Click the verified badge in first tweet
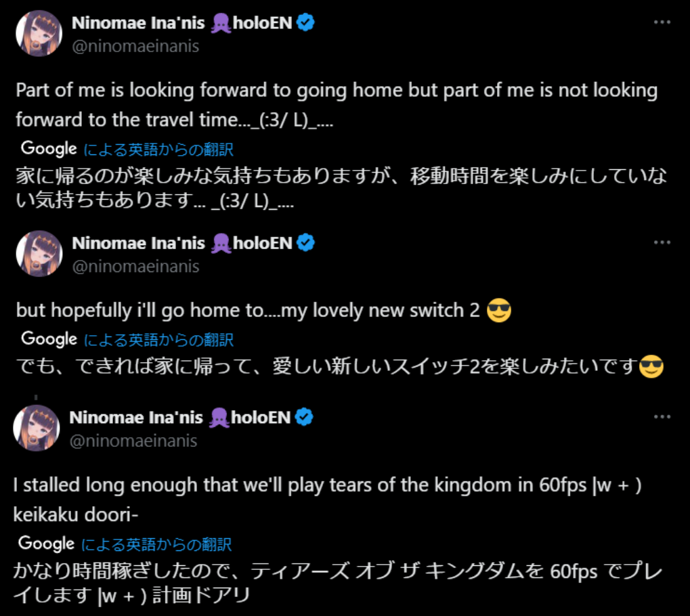The image size is (690, 616). [305, 22]
